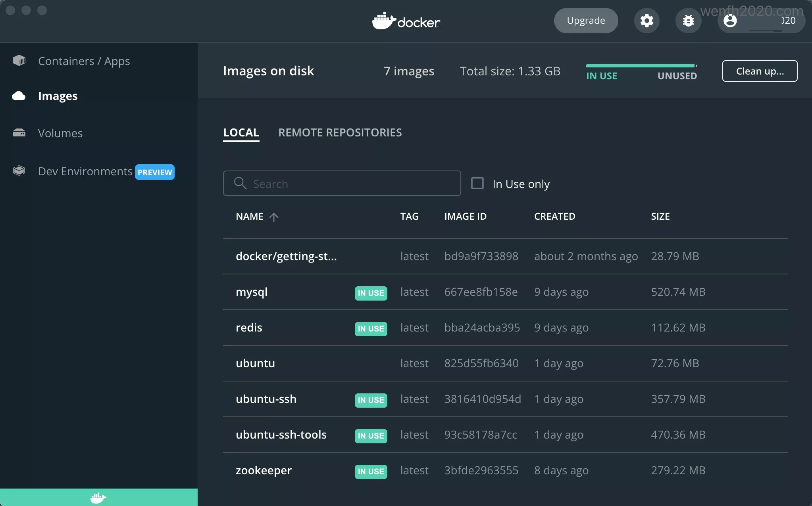This screenshot has height=506, width=812.
Task: Click the bug troubleshoot icon
Action: point(688,21)
